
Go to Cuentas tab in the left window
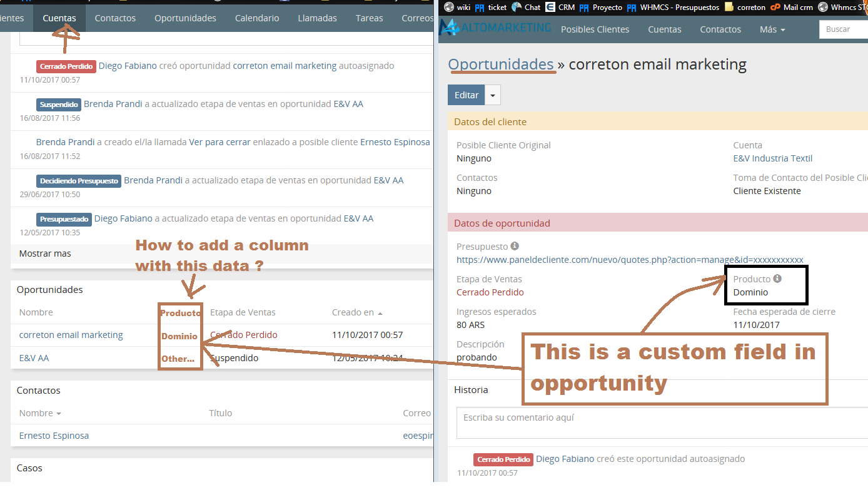[59, 18]
